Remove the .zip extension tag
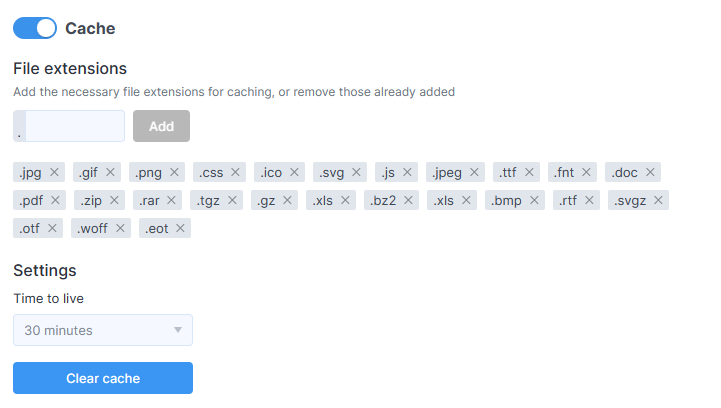Image resolution: width=721 pixels, height=408 pixels. [114, 200]
